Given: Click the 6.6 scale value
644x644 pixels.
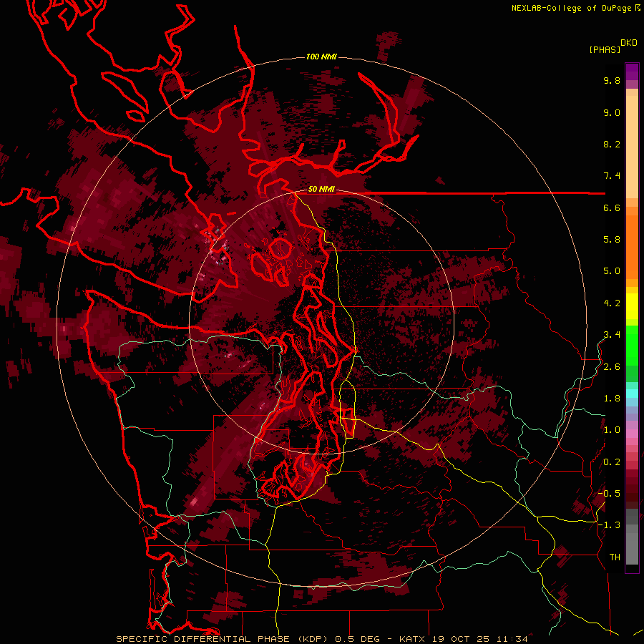Looking at the screenshot, I should (x=612, y=208).
